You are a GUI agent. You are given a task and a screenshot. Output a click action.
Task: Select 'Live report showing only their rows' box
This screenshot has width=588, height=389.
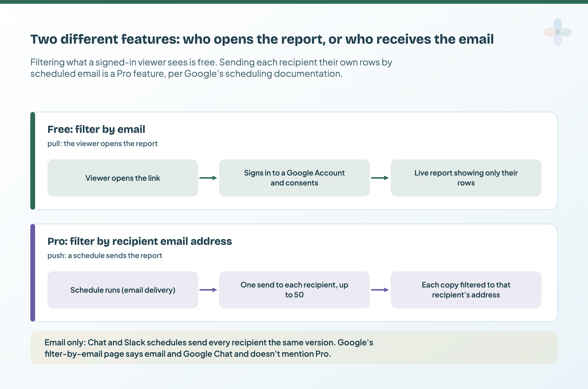[x=466, y=178]
